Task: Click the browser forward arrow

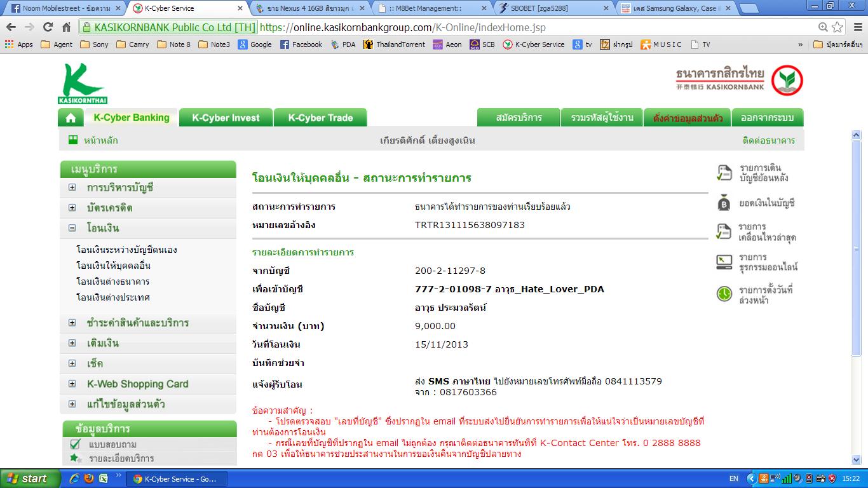Action: click(29, 27)
